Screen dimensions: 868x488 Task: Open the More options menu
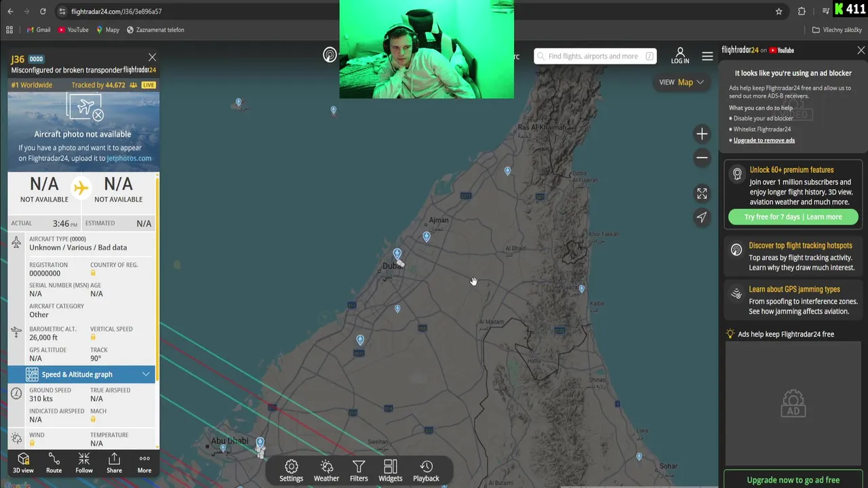tap(144, 464)
